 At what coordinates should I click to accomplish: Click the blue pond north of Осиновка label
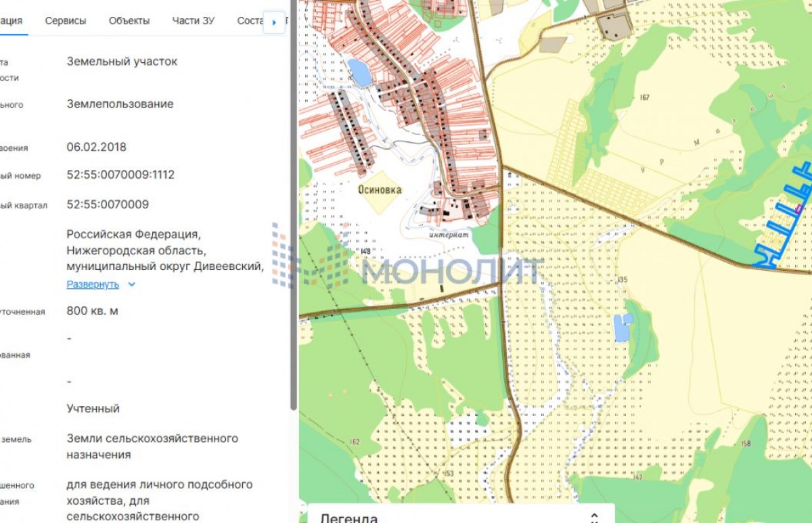pyautogui.click(x=359, y=72)
